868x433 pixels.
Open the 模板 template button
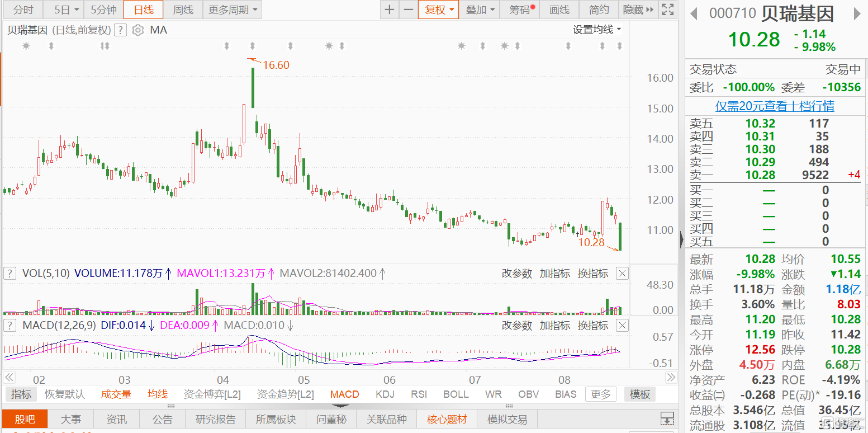[x=640, y=394]
